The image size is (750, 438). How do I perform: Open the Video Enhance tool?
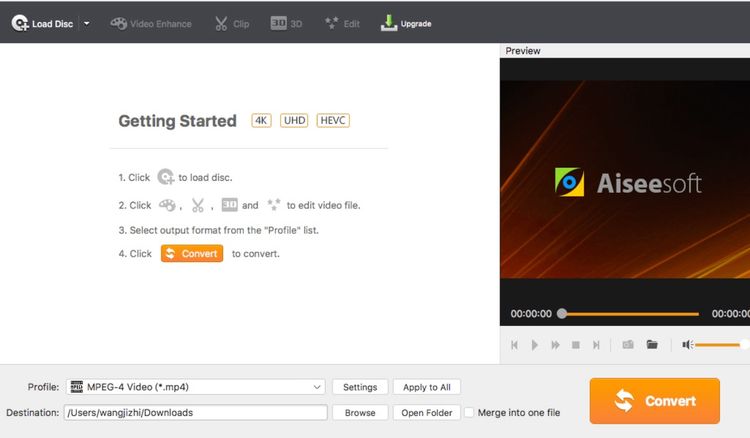pos(151,23)
